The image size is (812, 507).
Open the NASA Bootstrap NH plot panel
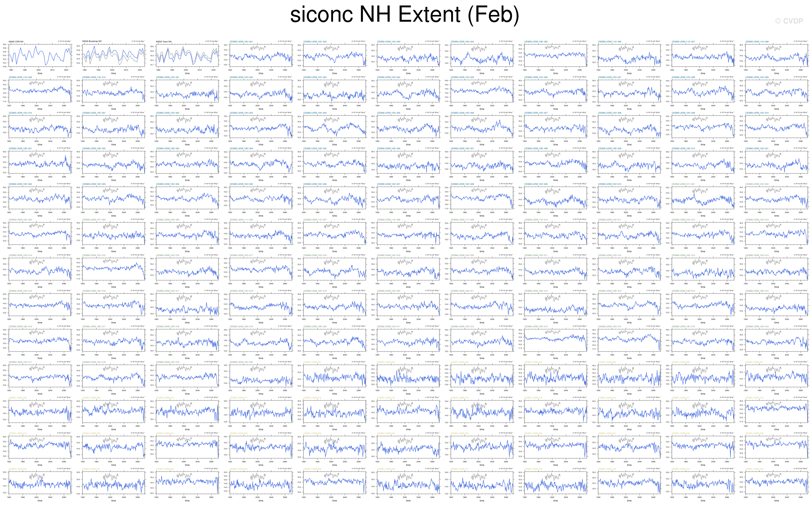tap(114, 55)
